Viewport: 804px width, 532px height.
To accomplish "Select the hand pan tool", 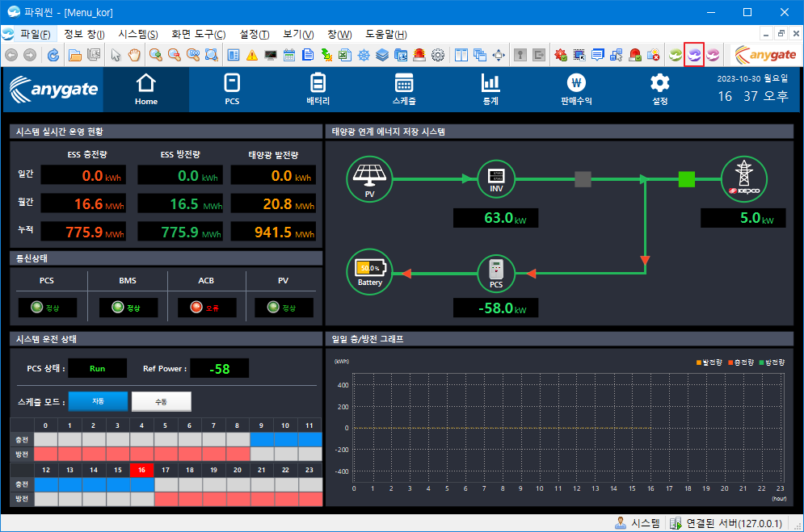I will [134, 55].
